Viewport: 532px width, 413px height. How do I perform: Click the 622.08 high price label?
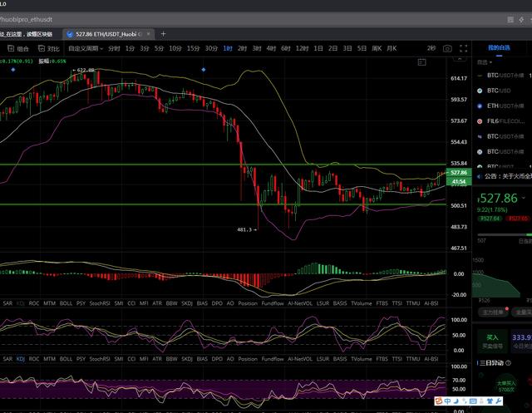(83, 70)
